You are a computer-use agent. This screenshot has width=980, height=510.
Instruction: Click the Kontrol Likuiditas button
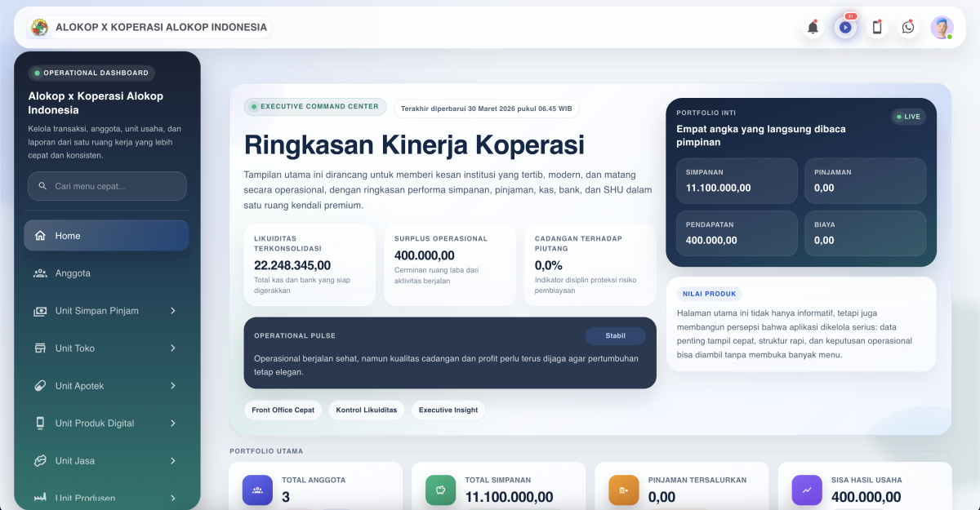[367, 410]
